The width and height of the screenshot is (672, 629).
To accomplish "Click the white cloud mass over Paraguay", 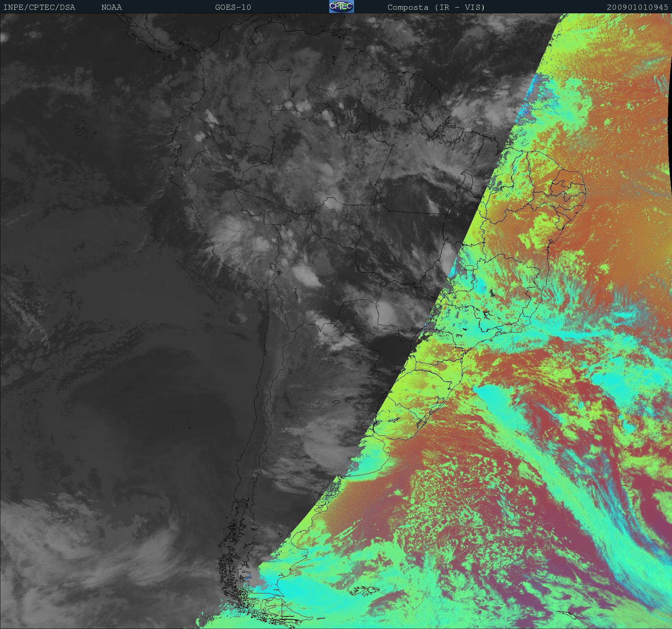I will pyautogui.click(x=385, y=312).
